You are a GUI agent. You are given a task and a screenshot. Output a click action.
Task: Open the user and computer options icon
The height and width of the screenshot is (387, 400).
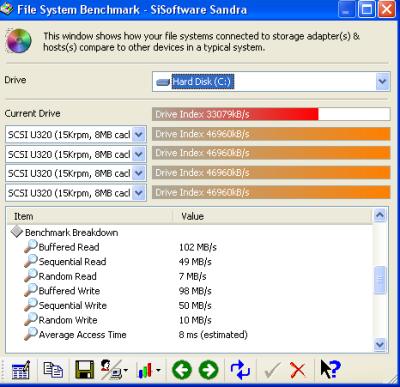[111, 369]
